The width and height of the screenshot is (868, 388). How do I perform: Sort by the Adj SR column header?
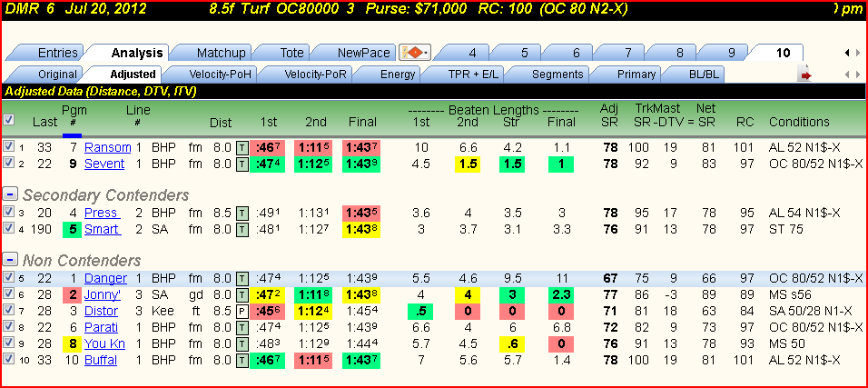(609, 115)
